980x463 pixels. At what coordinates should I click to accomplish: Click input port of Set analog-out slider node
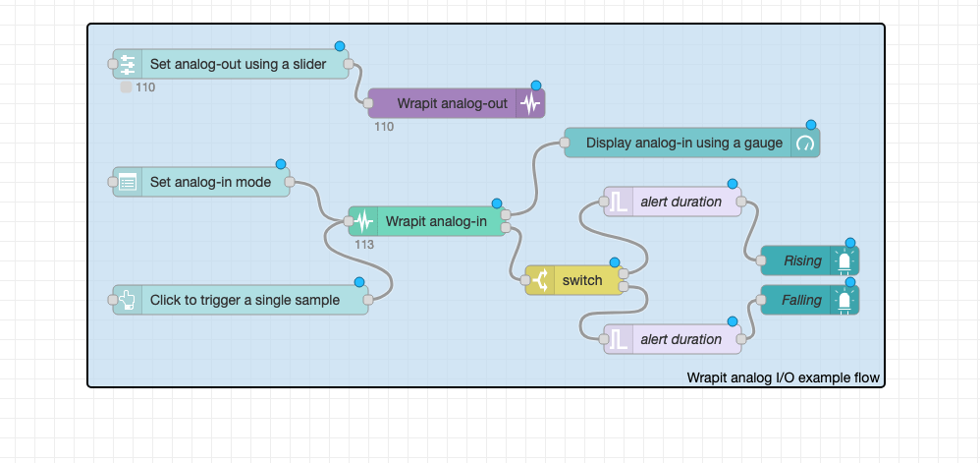click(x=113, y=64)
